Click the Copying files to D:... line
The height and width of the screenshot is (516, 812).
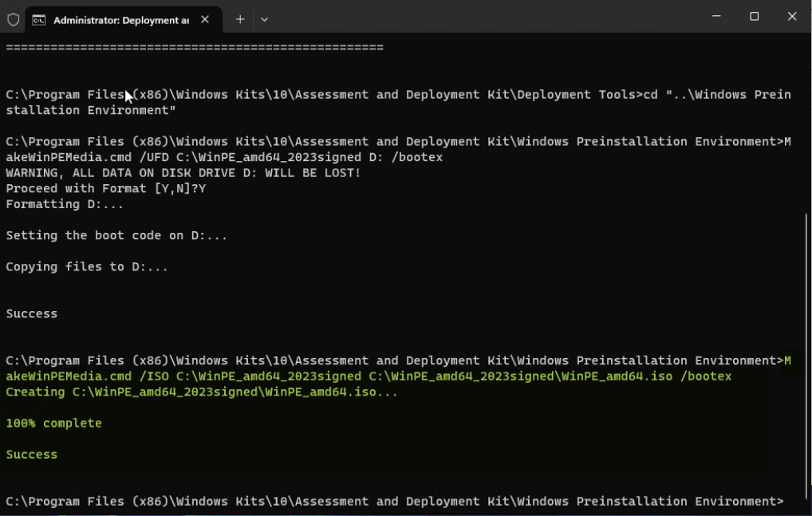coord(86,266)
